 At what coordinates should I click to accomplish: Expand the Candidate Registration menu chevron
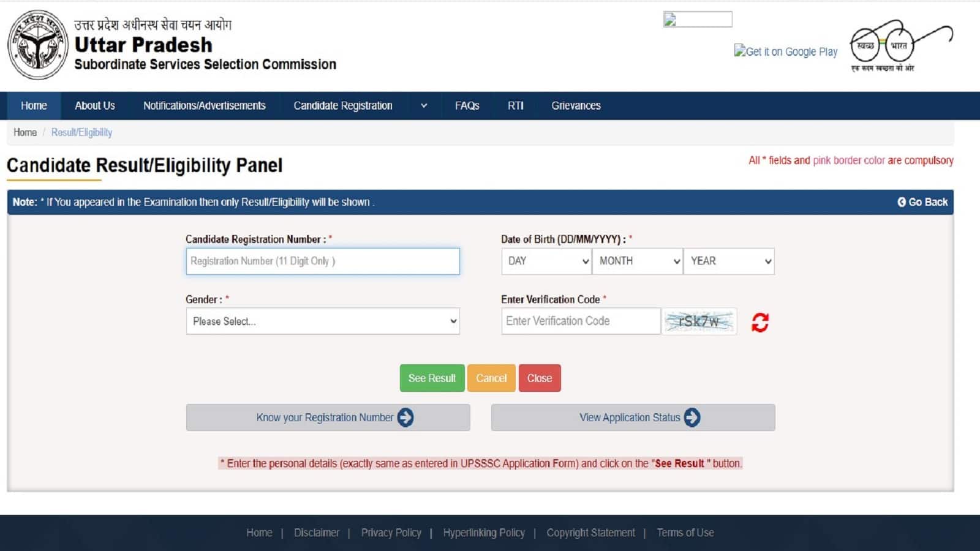[x=424, y=106]
